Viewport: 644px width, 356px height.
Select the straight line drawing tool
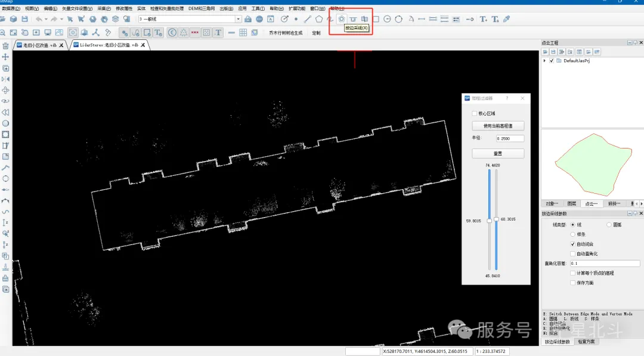[x=307, y=19]
